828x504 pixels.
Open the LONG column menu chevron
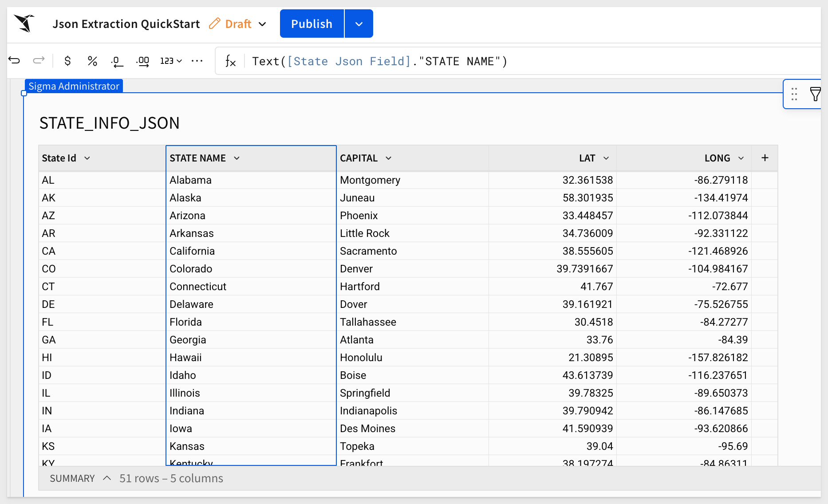[741, 158]
